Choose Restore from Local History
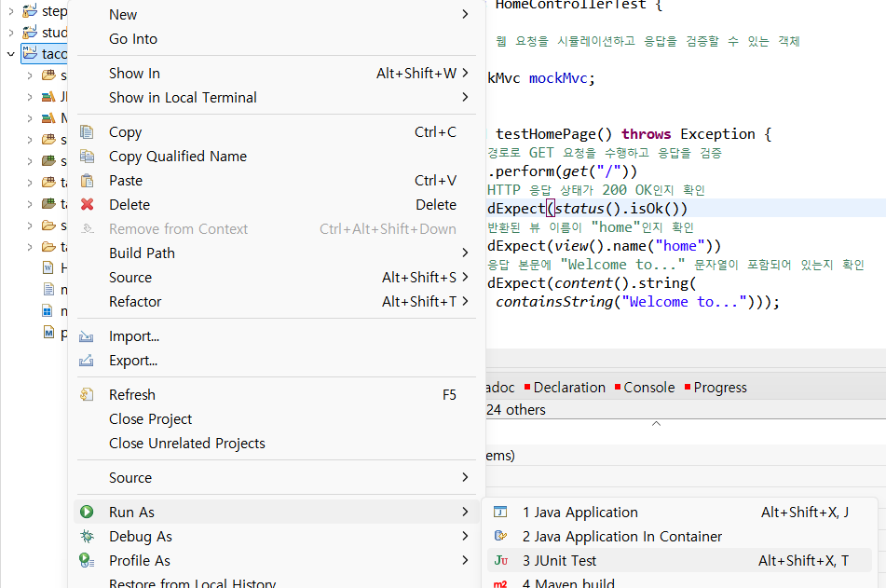 click(x=277, y=581)
